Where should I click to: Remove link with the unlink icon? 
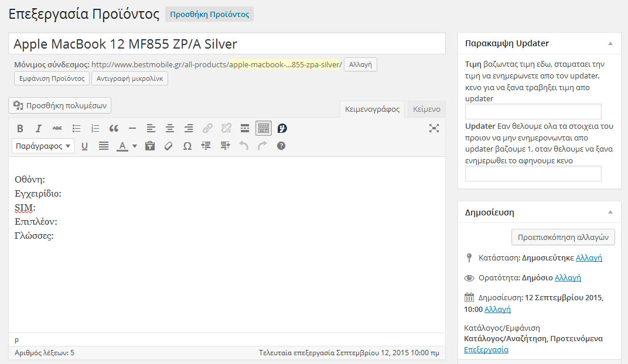[226, 128]
